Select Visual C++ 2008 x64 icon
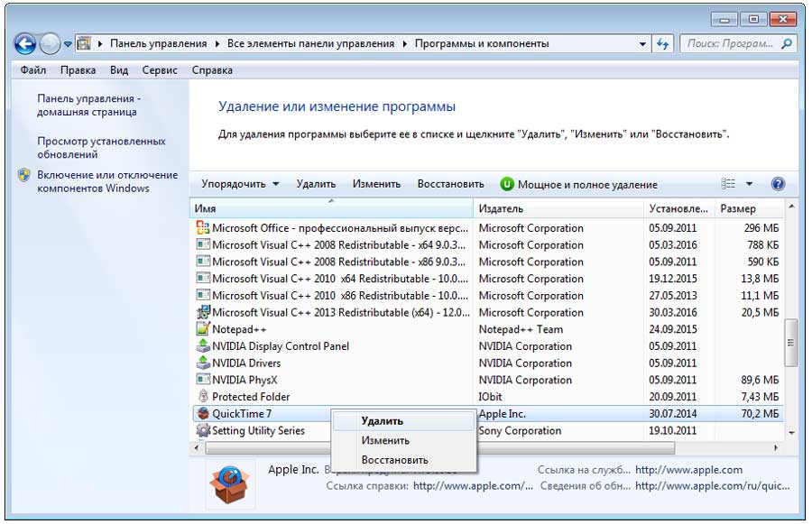This screenshot has width=812, height=524. [x=203, y=244]
